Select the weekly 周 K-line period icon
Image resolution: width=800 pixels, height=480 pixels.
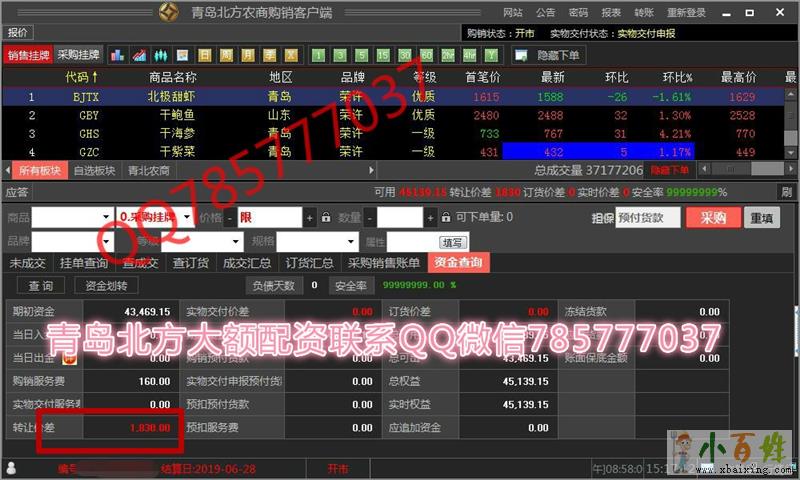[x=226, y=55]
